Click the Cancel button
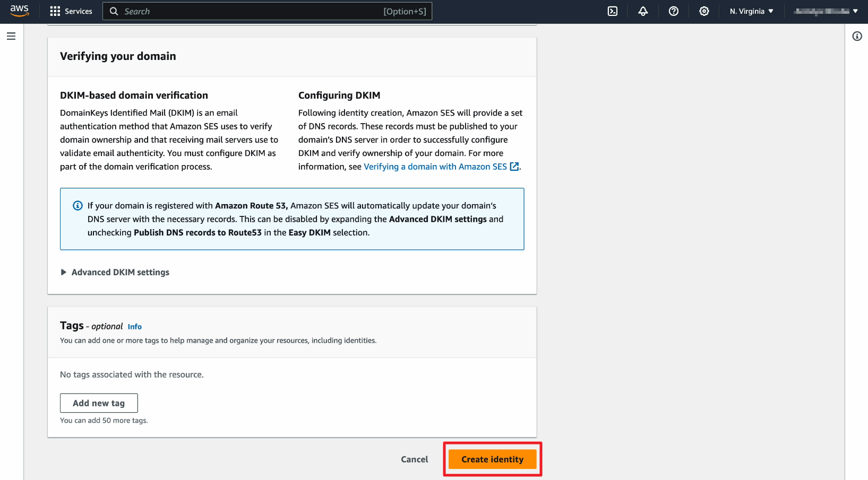 coord(414,459)
